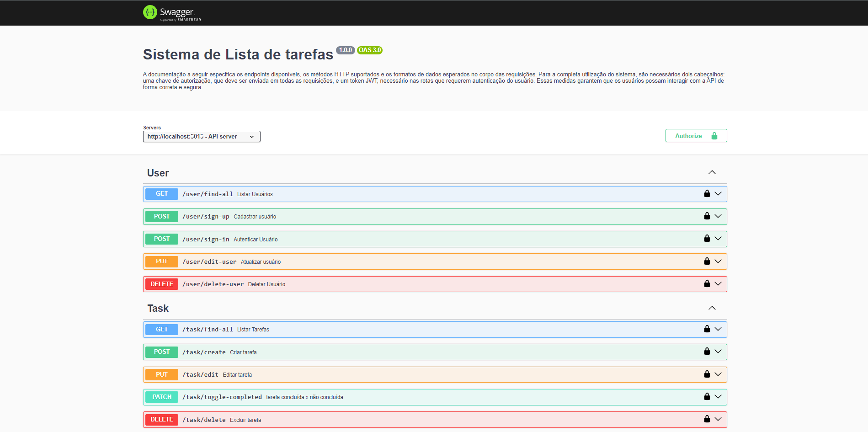Click the green POST badge for /user/sign-up
Screen dimensions: 868x432
[x=162, y=217]
